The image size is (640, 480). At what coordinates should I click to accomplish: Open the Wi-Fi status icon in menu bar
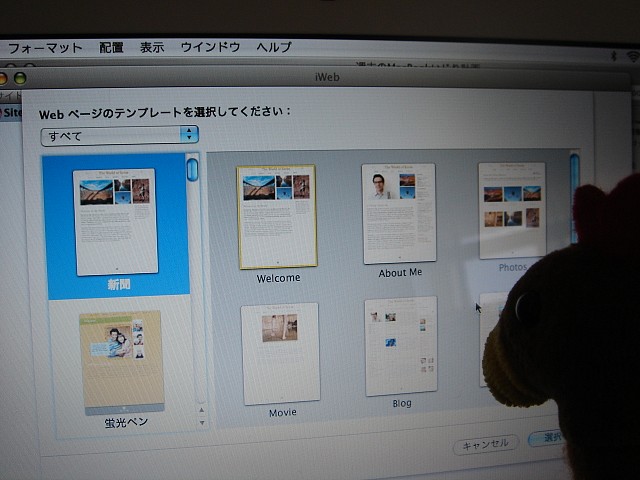631,58
